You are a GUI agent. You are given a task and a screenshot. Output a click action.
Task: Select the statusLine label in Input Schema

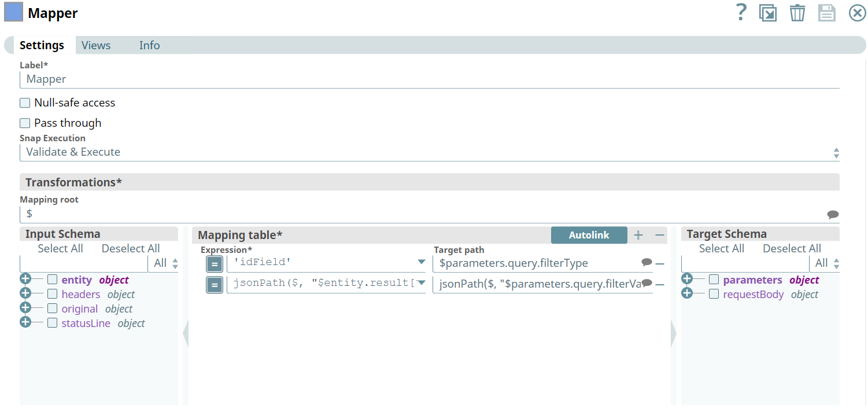86,324
